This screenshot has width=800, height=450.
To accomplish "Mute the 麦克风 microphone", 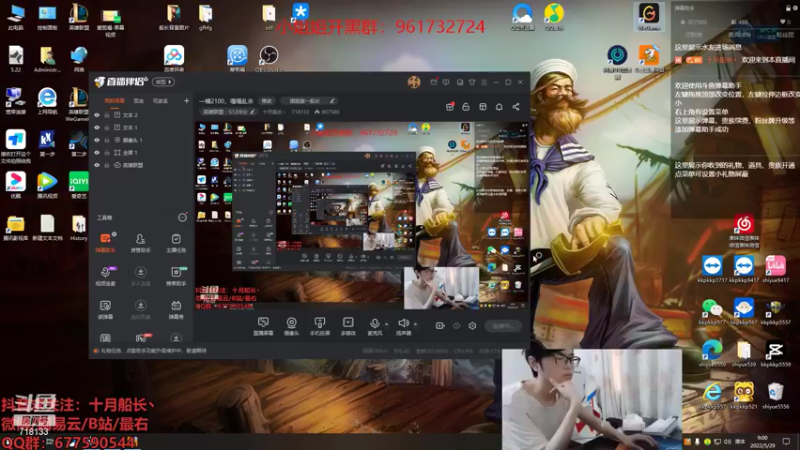I will point(374,326).
